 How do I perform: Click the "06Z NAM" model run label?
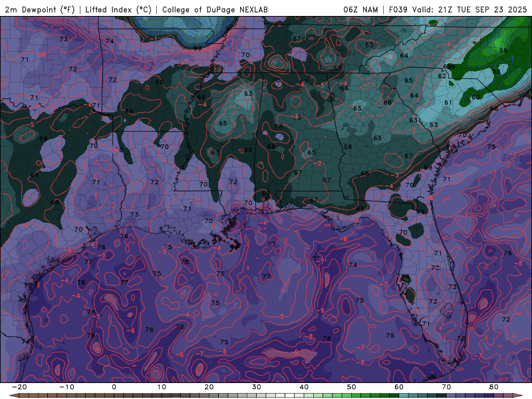click(x=360, y=9)
